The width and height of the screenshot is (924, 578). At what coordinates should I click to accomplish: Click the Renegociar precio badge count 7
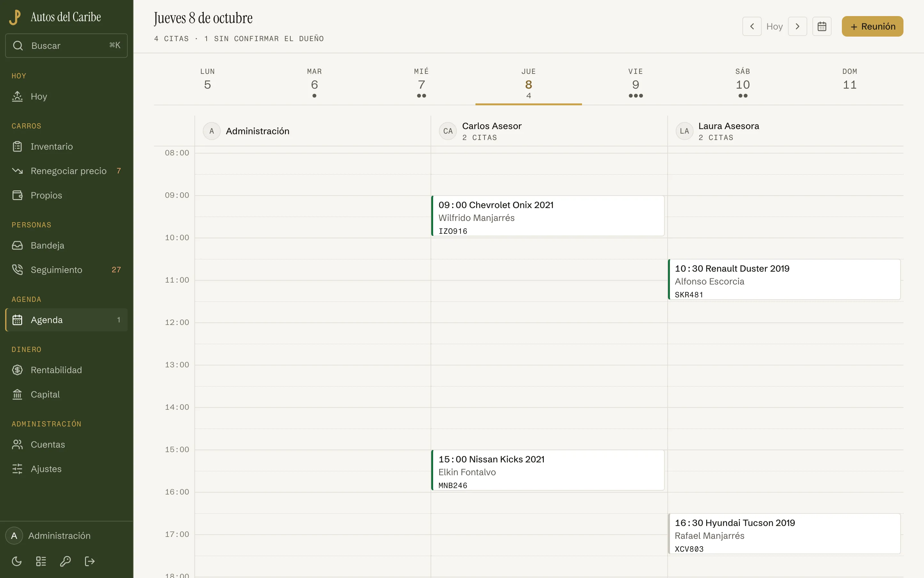click(x=119, y=171)
